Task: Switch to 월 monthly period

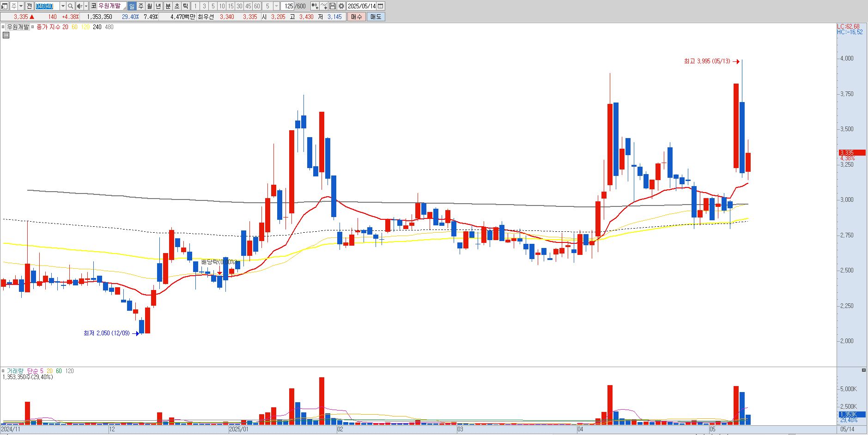Action: pyautogui.click(x=150, y=6)
